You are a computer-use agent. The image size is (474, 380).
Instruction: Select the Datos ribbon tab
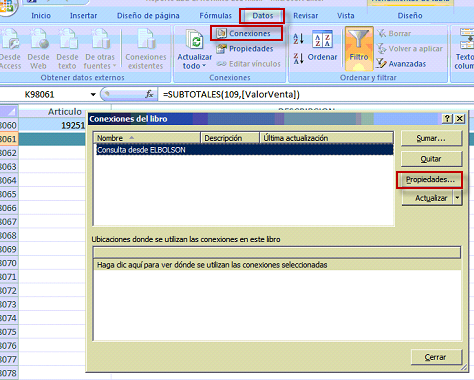coord(262,16)
